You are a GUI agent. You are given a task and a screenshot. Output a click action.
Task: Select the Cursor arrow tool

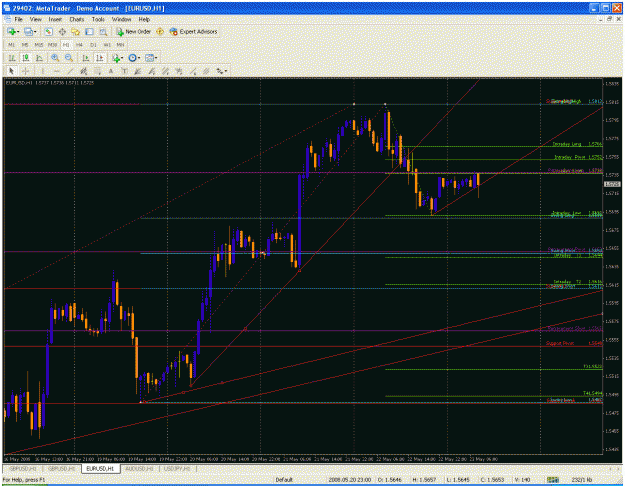pos(12,71)
